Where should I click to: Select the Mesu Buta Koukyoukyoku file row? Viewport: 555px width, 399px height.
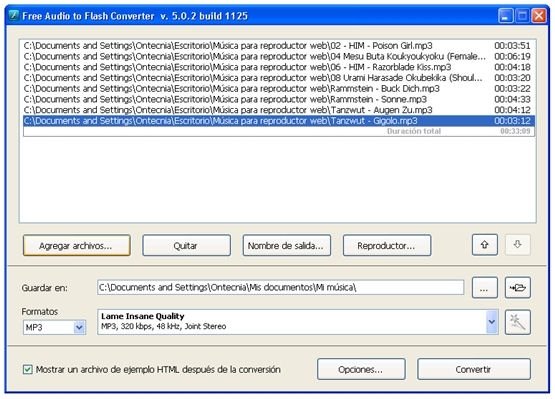point(279,56)
